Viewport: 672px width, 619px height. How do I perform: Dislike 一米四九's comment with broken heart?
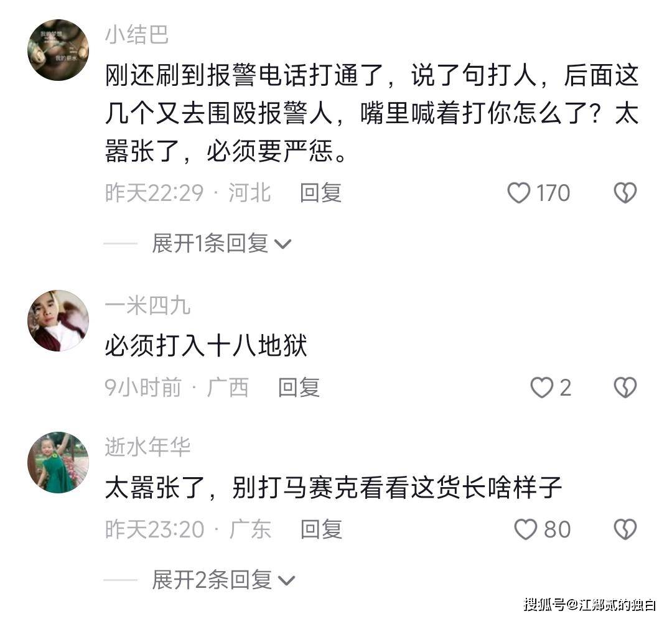[x=625, y=388]
